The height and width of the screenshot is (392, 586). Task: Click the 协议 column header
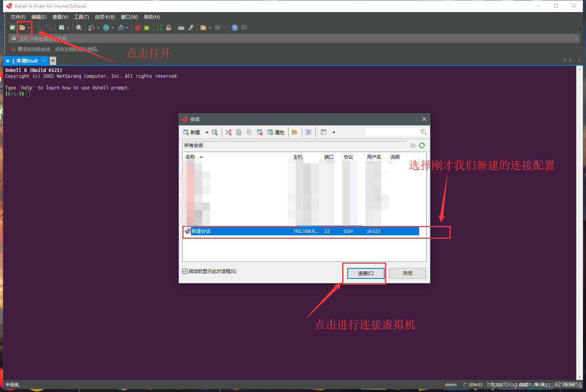coord(353,157)
